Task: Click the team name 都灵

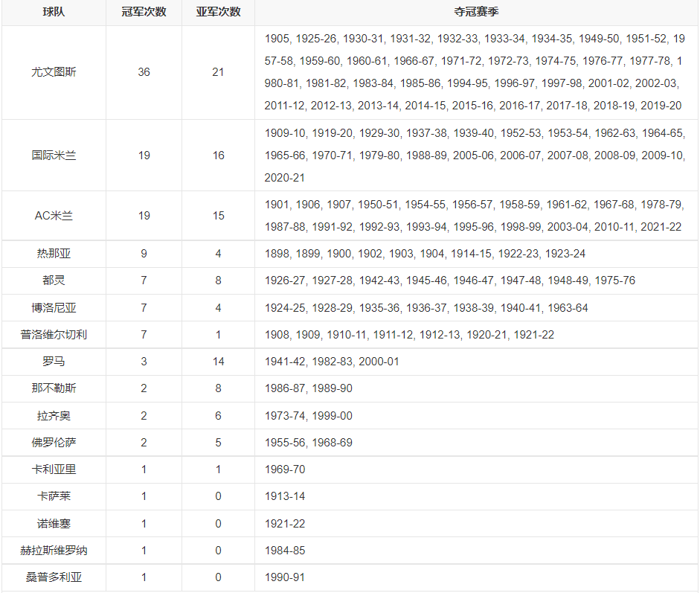Action: click(54, 281)
